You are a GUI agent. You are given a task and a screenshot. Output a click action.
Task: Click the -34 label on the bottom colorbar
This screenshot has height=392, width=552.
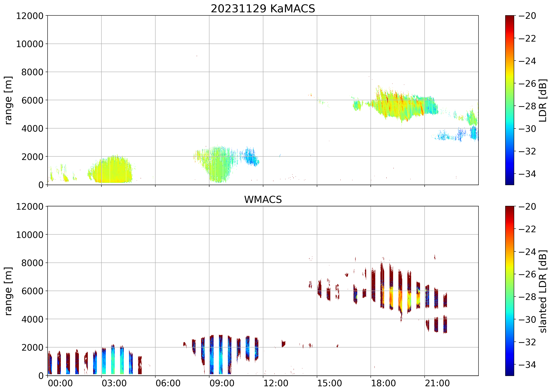pyautogui.click(x=527, y=364)
